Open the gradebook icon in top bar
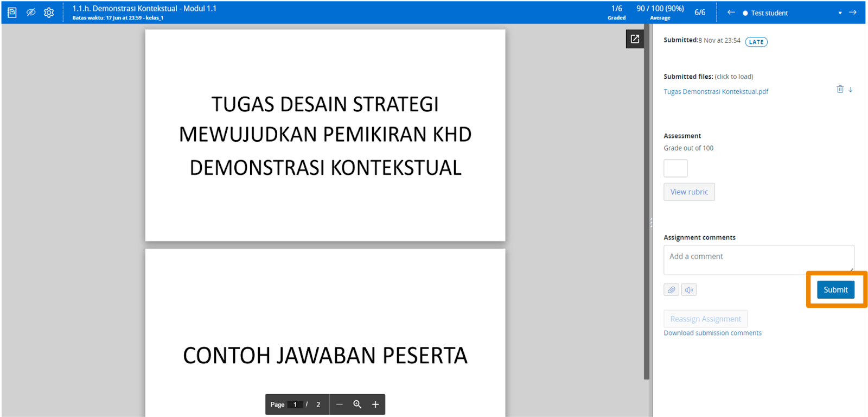Image resolution: width=868 pixels, height=417 pixels. 12,12
